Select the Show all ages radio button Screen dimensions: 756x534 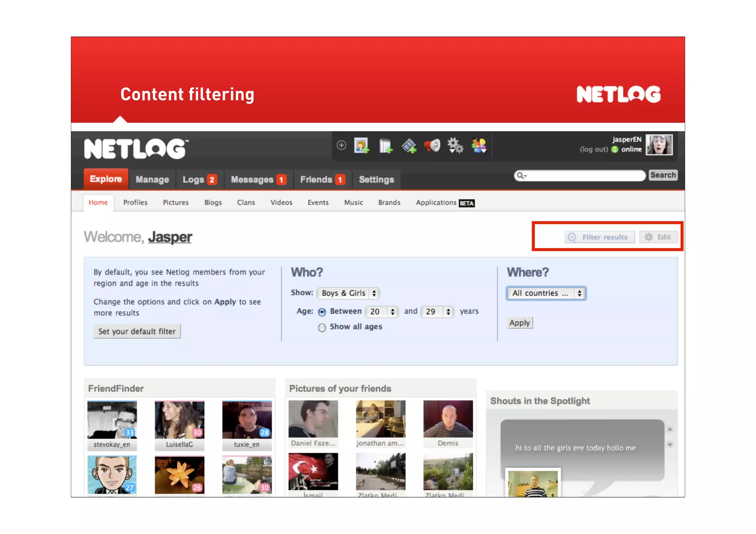pyautogui.click(x=322, y=327)
